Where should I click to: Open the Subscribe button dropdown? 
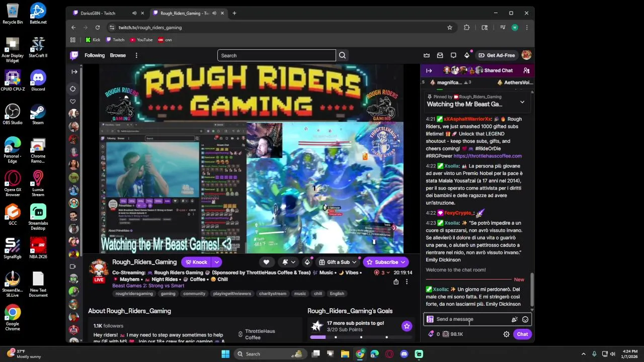point(386,262)
